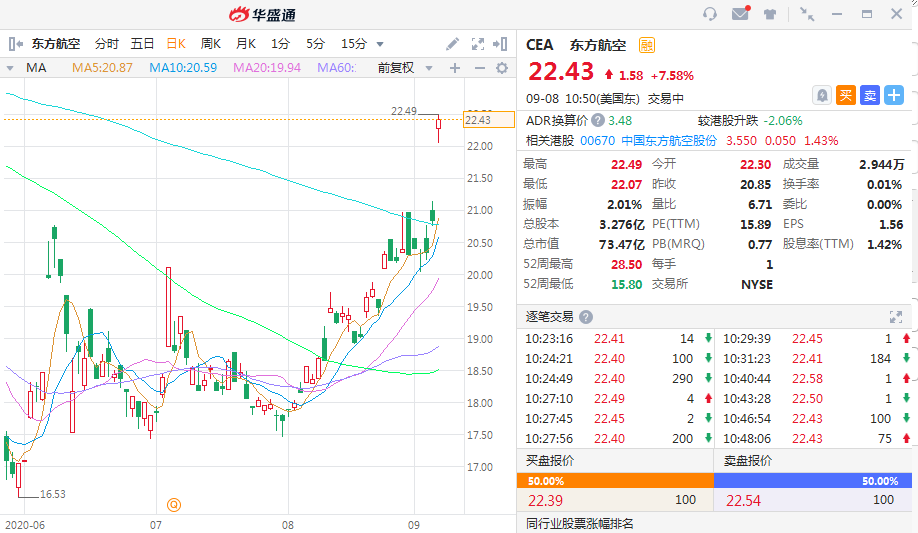Click the MA20:19.94 indicator label
Image resolution: width=918 pixels, height=533 pixels.
coord(267,68)
